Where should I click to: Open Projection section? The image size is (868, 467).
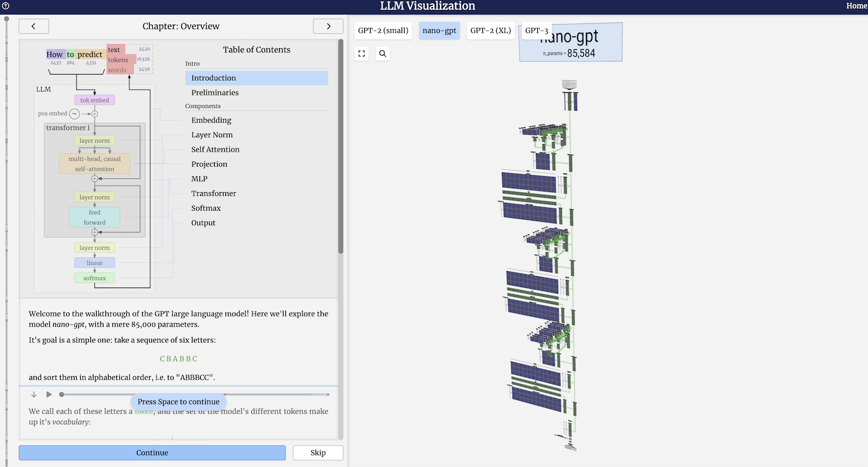[x=209, y=164]
